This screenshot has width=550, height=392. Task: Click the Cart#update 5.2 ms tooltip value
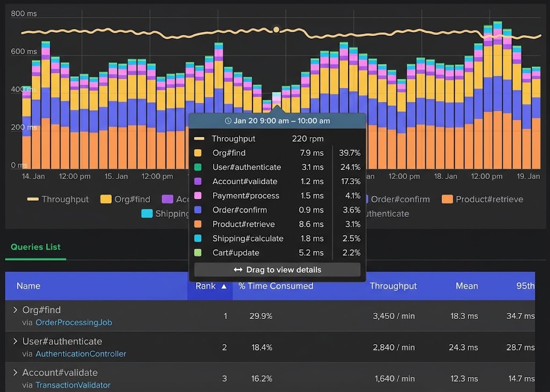[311, 252]
